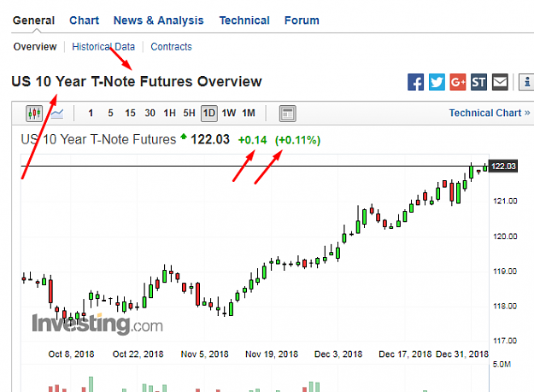
Task: Select the 1W timeframe
Action: [229, 113]
